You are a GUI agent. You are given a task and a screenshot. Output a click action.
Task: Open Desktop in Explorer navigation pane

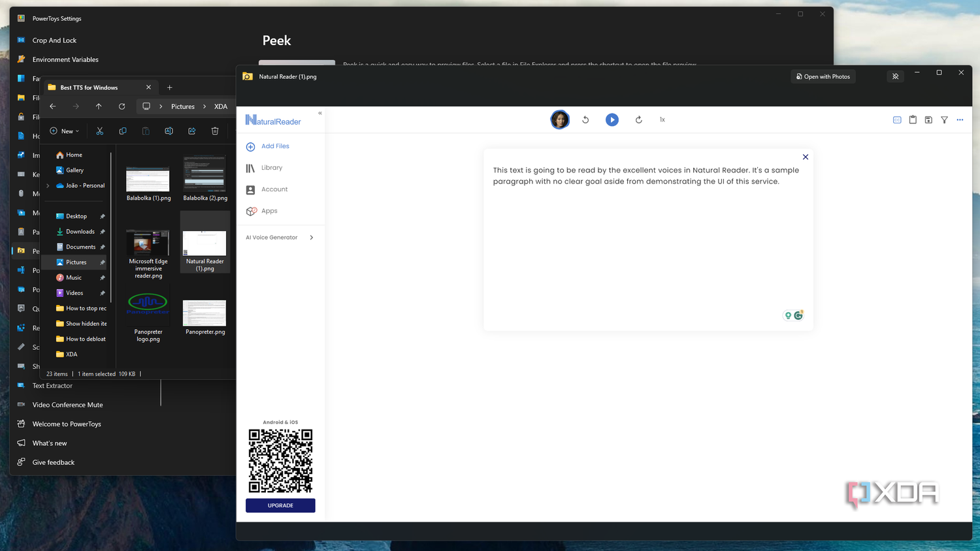pyautogui.click(x=76, y=216)
